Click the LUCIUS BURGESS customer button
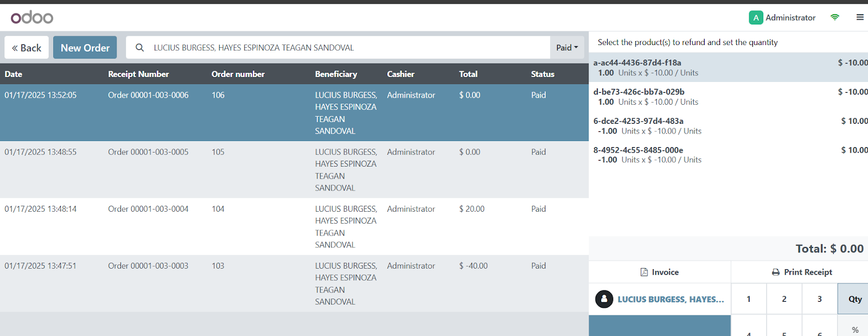 (670, 299)
